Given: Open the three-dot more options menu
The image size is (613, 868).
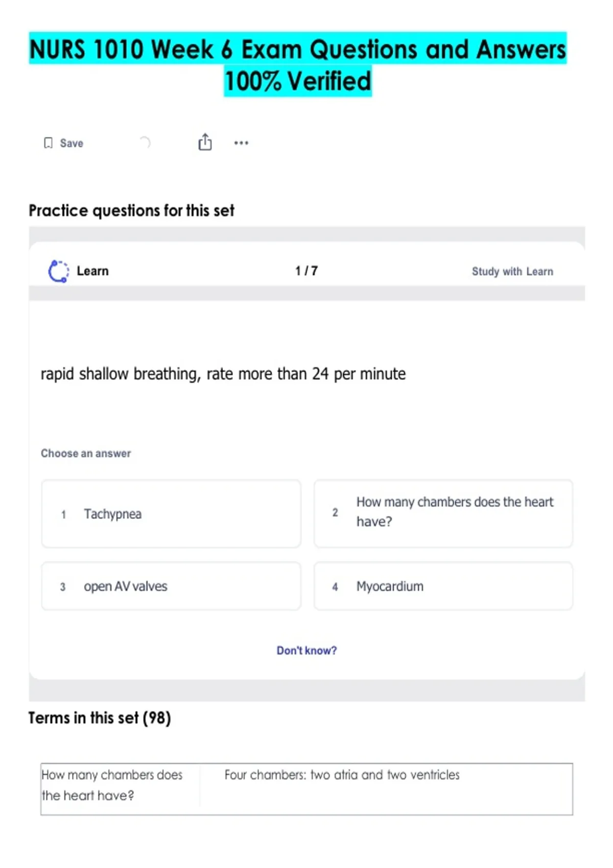Looking at the screenshot, I should 241,143.
